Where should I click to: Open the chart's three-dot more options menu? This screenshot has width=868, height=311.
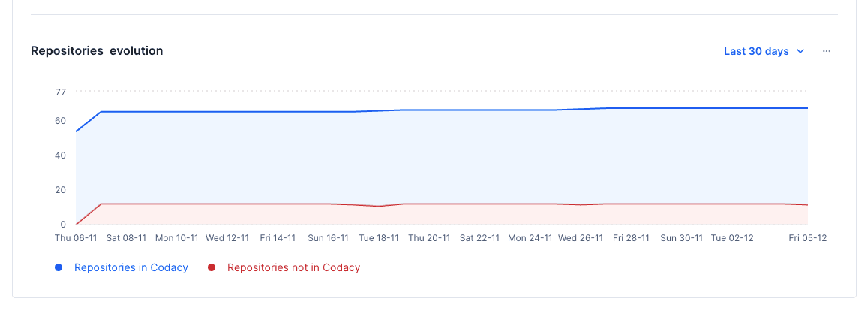coord(827,51)
